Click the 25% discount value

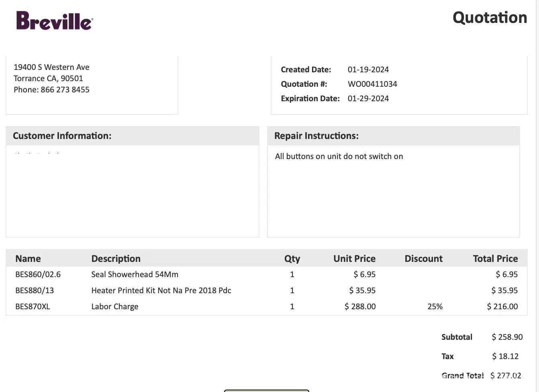(x=435, y=306)
